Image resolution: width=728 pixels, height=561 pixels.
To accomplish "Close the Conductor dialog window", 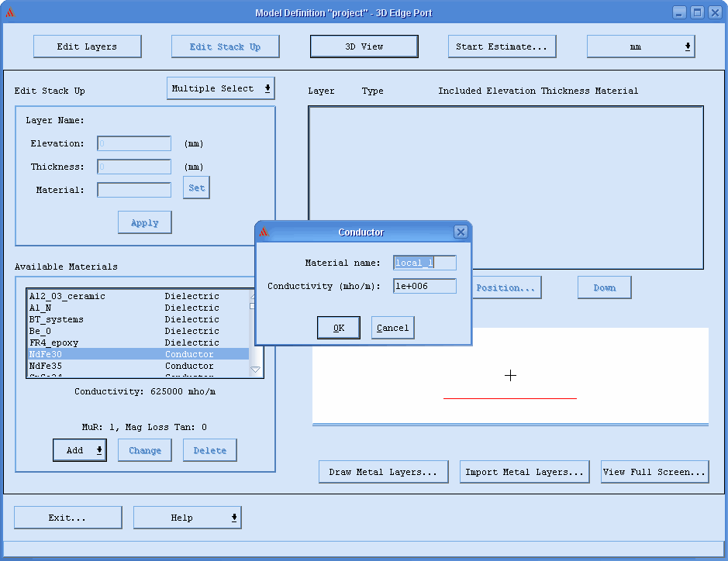I will 461,232.
